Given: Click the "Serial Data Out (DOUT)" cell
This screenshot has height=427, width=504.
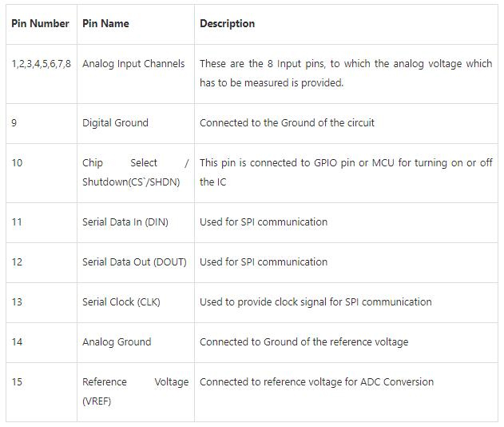Looking at the screenshot, I should tap(133, 261).
